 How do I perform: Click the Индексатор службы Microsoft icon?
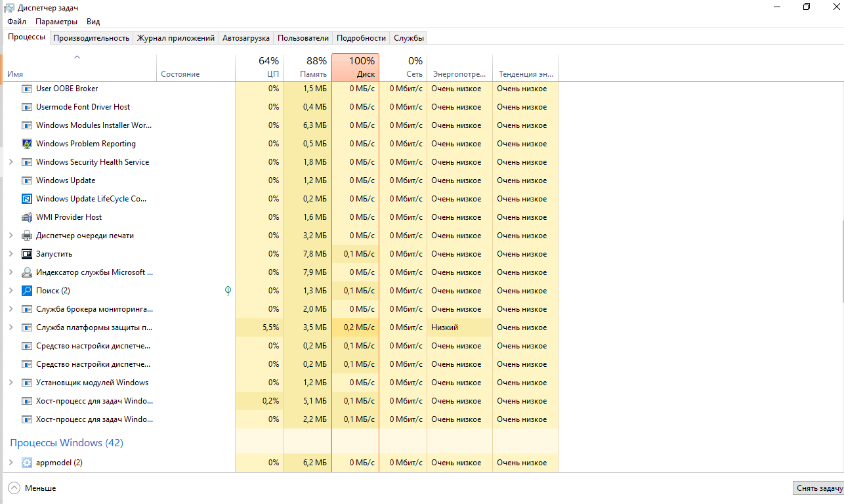[x=27, y=272]
